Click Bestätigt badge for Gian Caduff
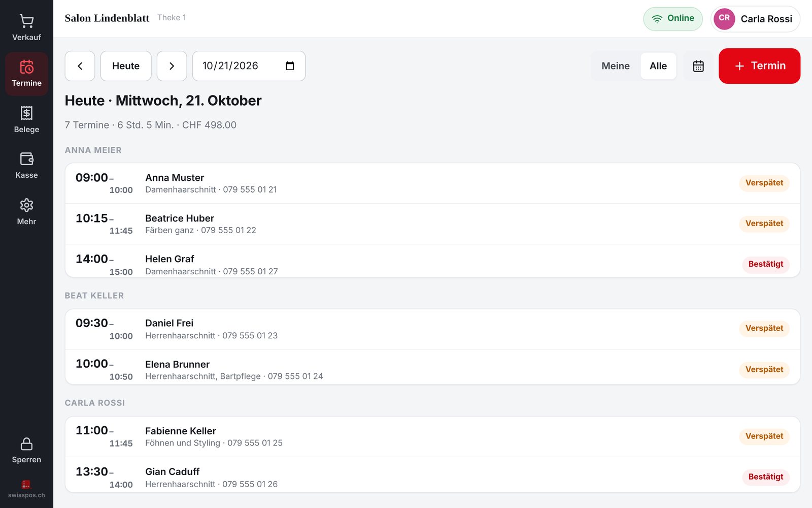This screenshot has height=508, width=812. (765, 477)
